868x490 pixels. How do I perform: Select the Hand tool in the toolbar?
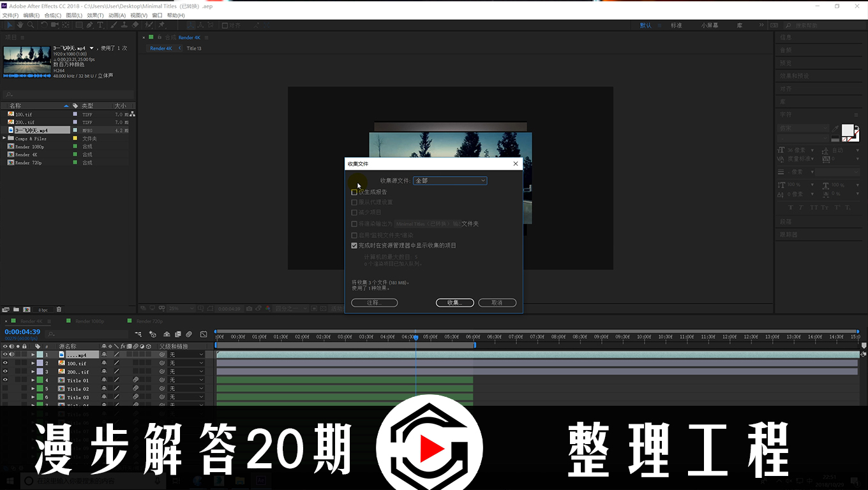[20, 25]
